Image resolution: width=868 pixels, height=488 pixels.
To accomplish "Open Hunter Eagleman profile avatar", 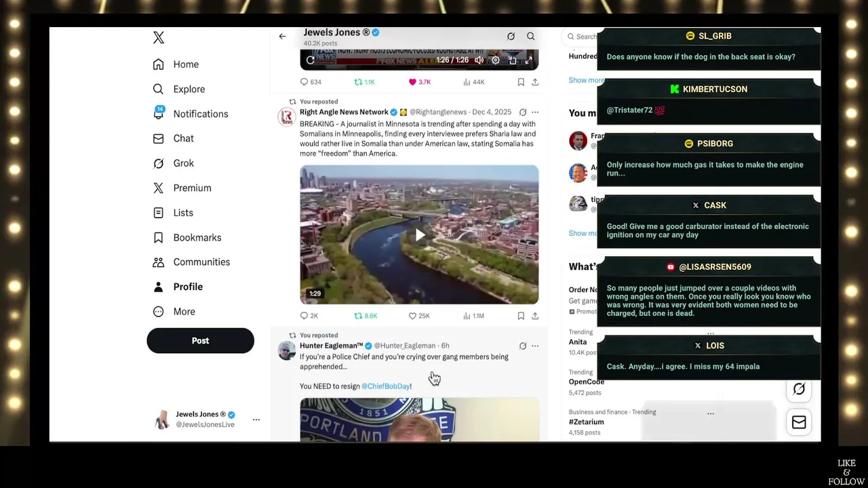I will (287, 351).
